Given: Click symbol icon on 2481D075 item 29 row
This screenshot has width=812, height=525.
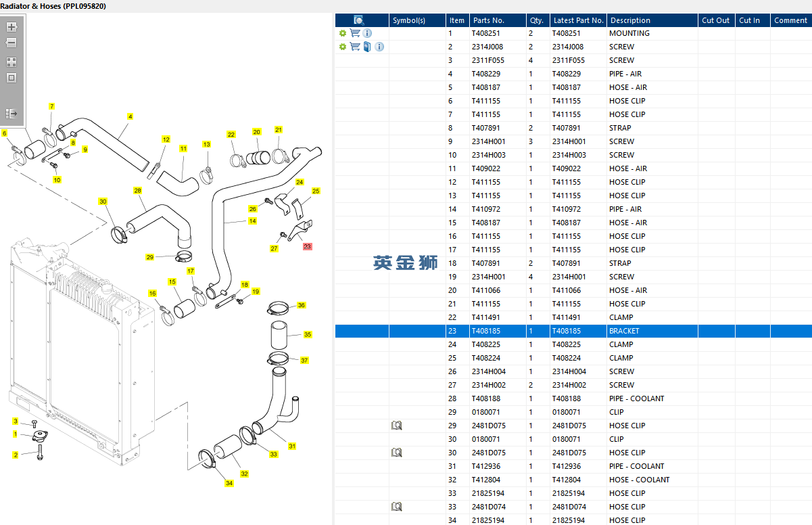Looking at the screenshot, I should pos(397,426).
